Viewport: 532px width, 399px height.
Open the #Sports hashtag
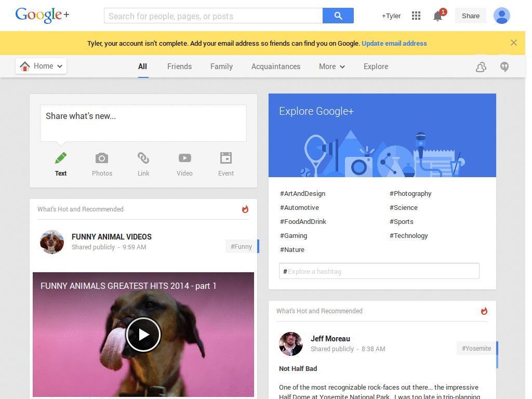[x=402, y=221]
